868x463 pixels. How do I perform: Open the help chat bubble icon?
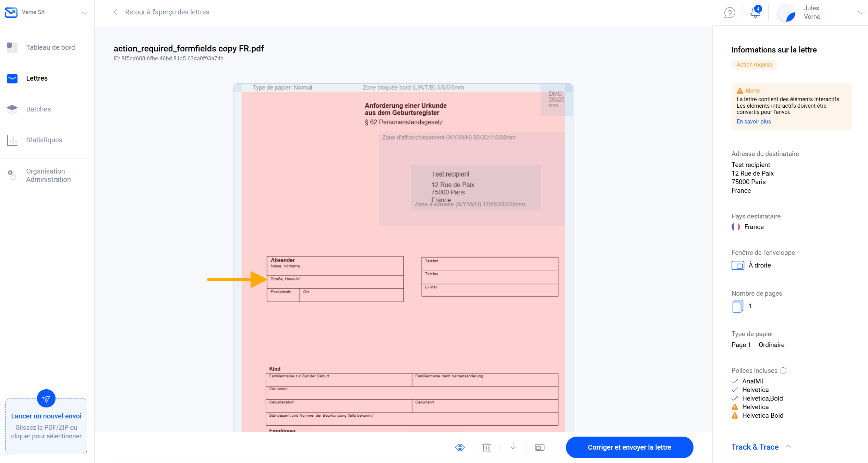tap(730, 13)
